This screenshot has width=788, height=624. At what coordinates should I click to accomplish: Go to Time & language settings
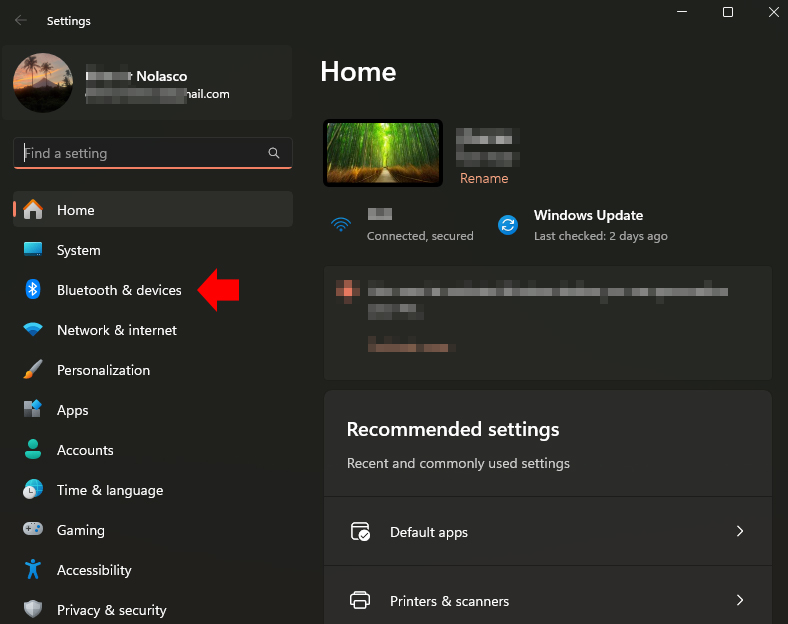click(153, 490)
